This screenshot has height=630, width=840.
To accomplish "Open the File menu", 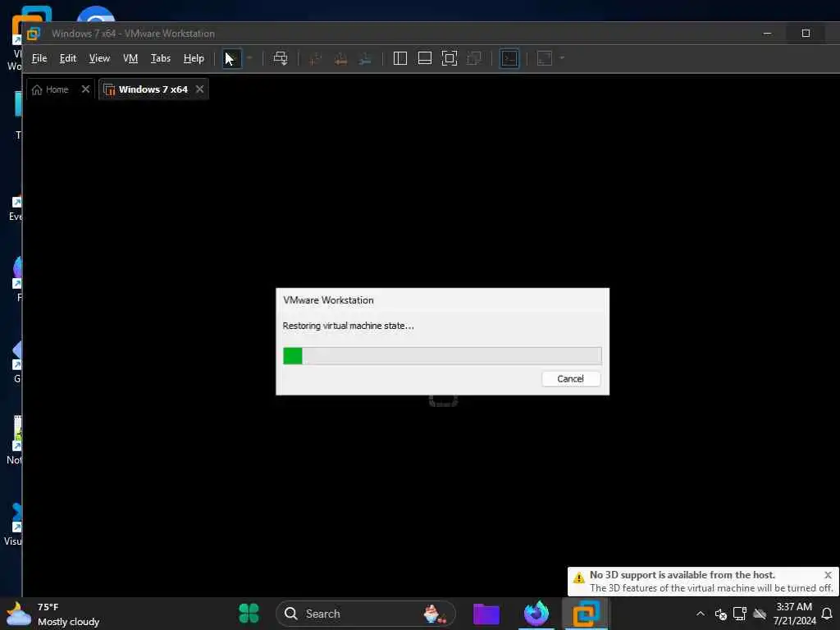I will [x=39, y=58].
